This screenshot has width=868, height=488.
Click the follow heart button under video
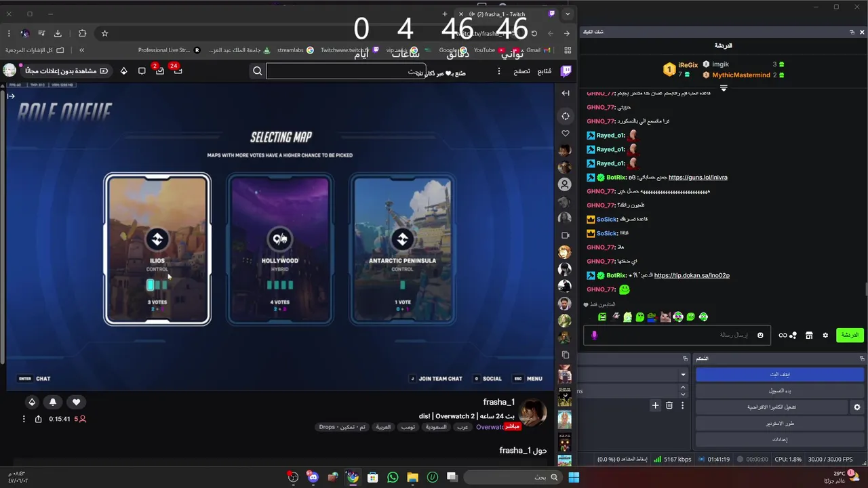76,402
